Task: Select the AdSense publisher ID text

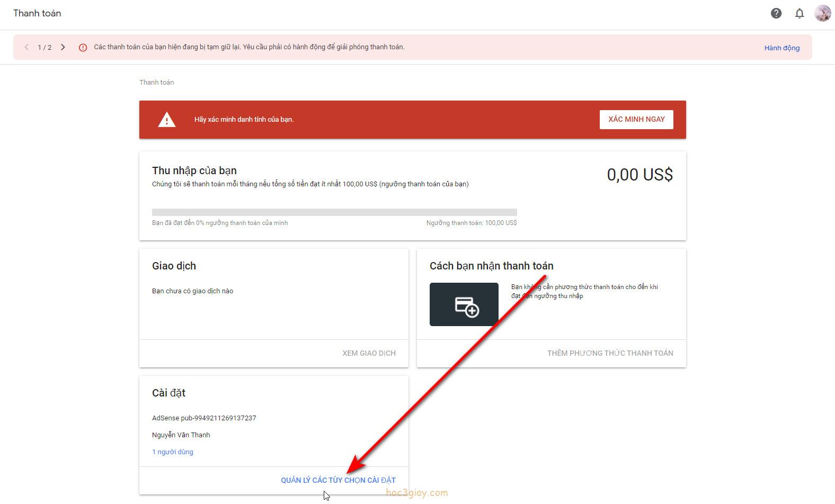Action: (x=204, y=418)
